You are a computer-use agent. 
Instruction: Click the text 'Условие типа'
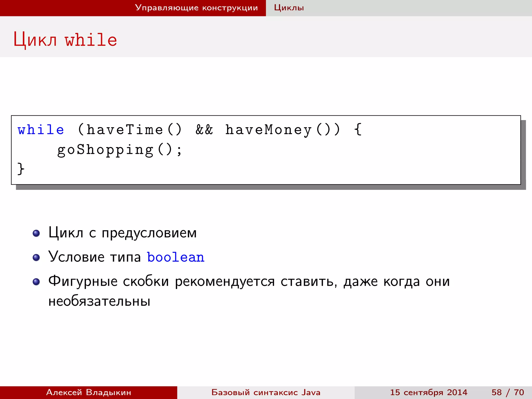coord(95,257)
